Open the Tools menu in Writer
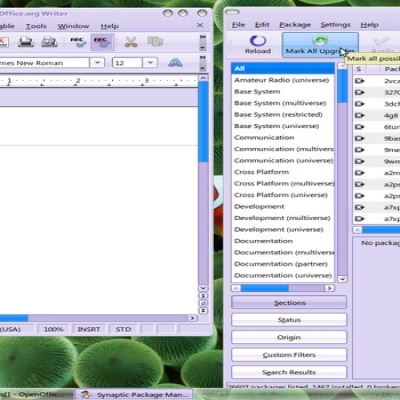The image size is (400, 400). coord(36,26)
